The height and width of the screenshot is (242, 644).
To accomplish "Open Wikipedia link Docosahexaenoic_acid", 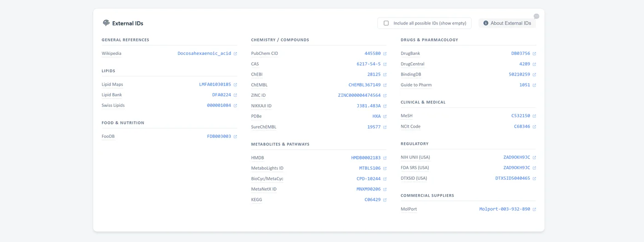I will tap(204, 53).
